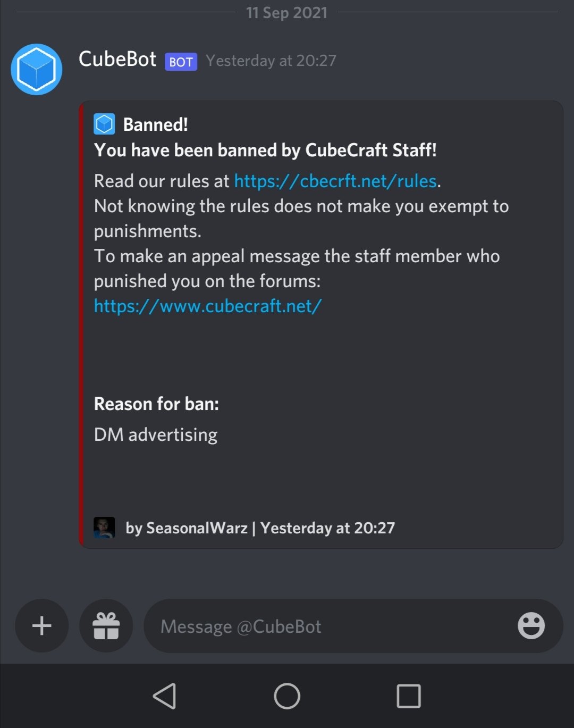The image size is (574, 728).
Task: Tap SeasonalWarz's footer avatar thumbnail
Action: click(x=104, y=528)
